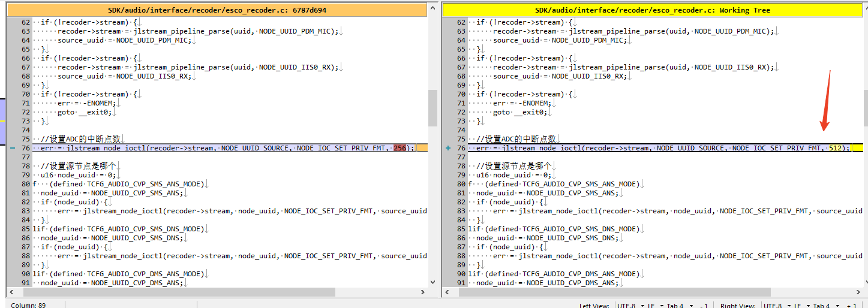Click the Left View label in status bar
Screen dimensions: 868x308
click(595, 306)
